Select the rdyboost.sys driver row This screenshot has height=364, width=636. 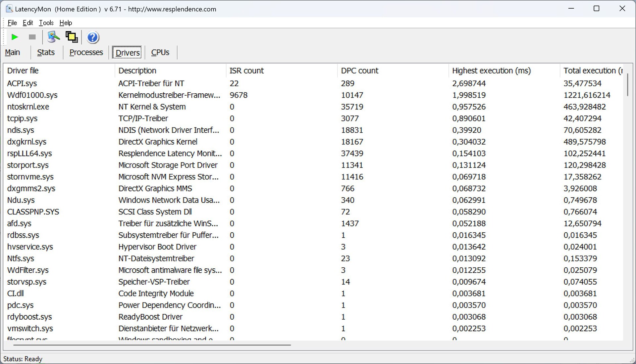[x=313, y=317]
